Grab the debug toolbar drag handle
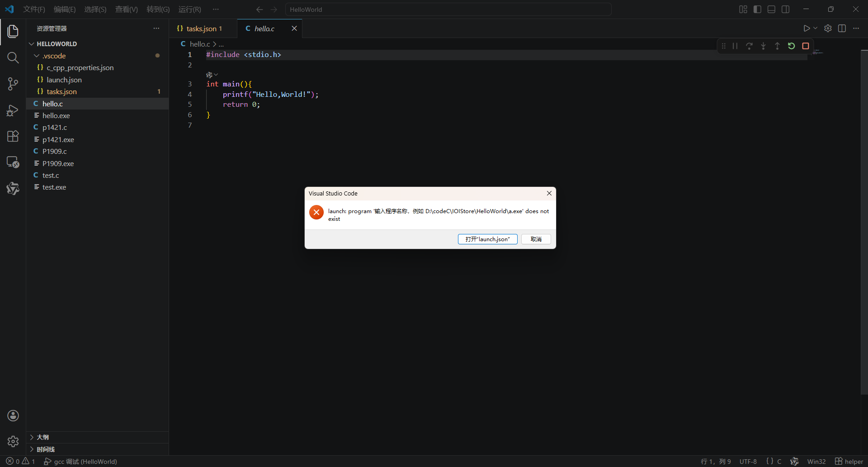The width and height of the screenshot is (868, 467). [724, 46]
